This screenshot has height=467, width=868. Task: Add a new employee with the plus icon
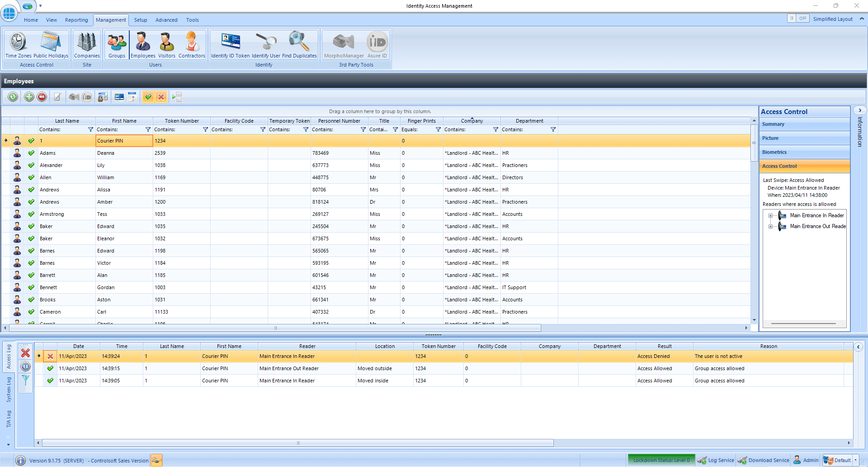click(x=29, y=97)
